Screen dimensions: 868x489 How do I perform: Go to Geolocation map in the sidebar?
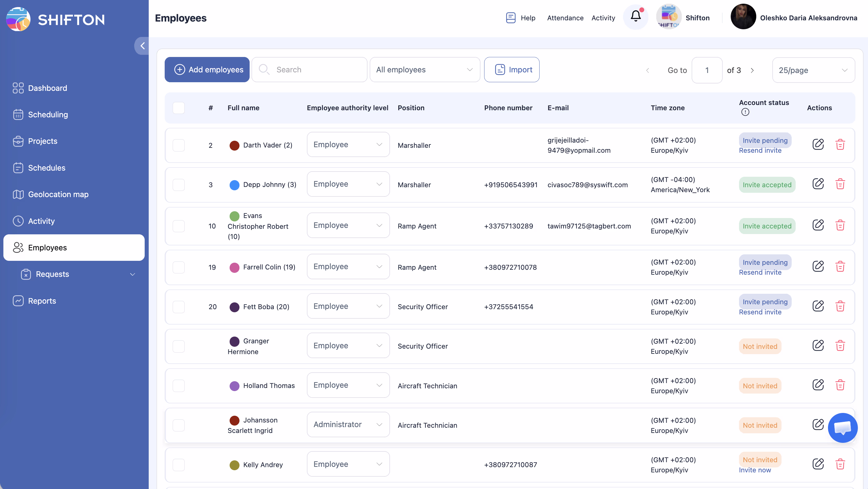click(x=58, y=194)
